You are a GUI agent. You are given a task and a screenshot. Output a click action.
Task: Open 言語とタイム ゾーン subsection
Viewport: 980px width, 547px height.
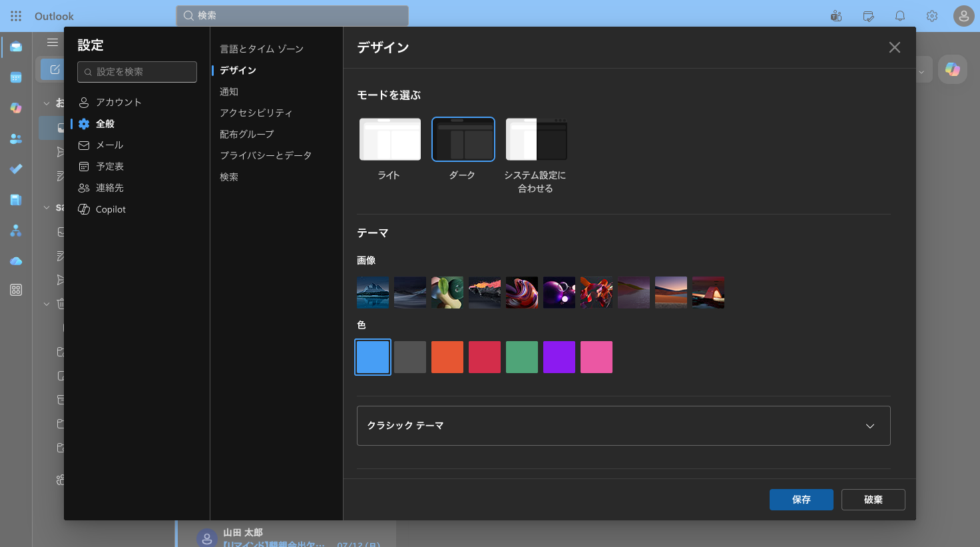(x=262, y=49)
